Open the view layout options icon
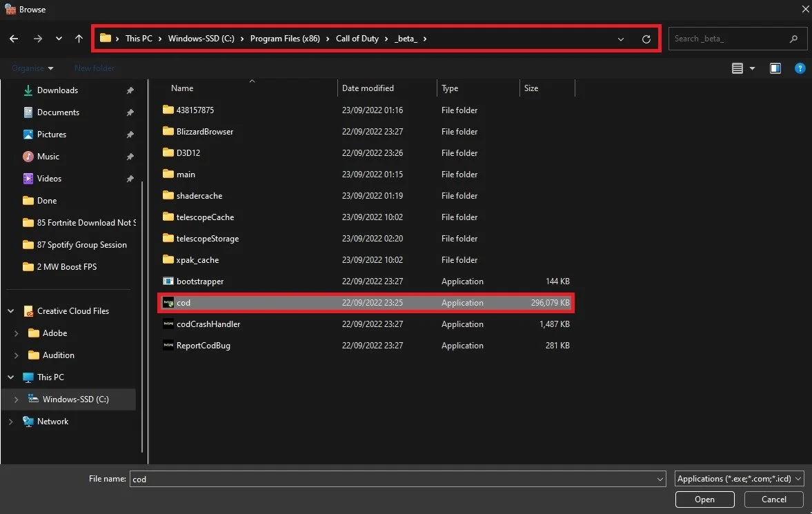This screenshot has width=812, height=514. click(737, 68)
